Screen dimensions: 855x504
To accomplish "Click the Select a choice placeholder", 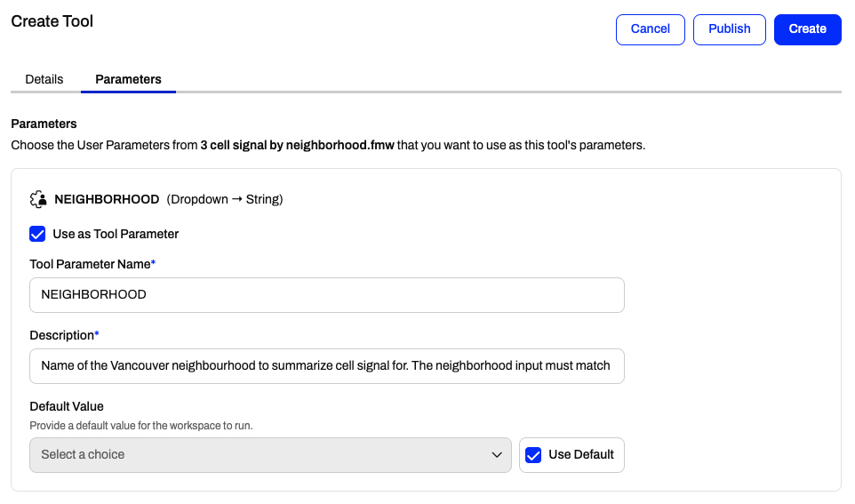I will pos(83,455).
